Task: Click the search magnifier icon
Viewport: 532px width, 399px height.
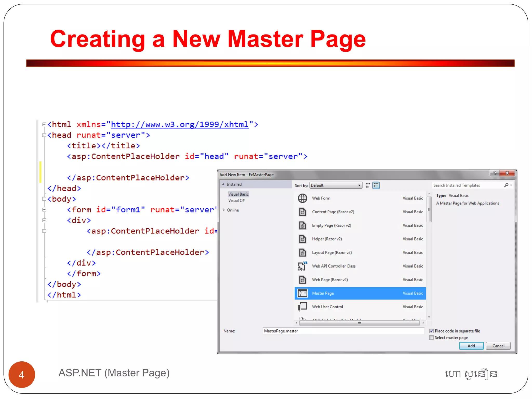Action: [506, 185]
